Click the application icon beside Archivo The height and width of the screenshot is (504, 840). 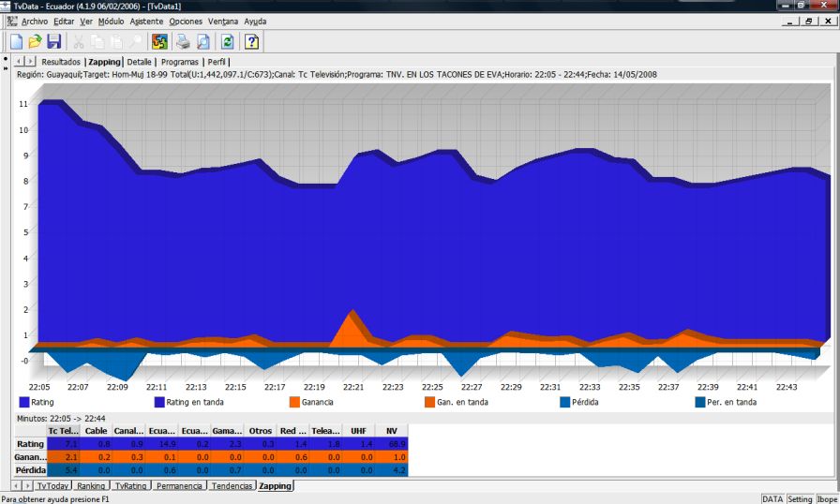pyautogui.click(x=12, y=22)
